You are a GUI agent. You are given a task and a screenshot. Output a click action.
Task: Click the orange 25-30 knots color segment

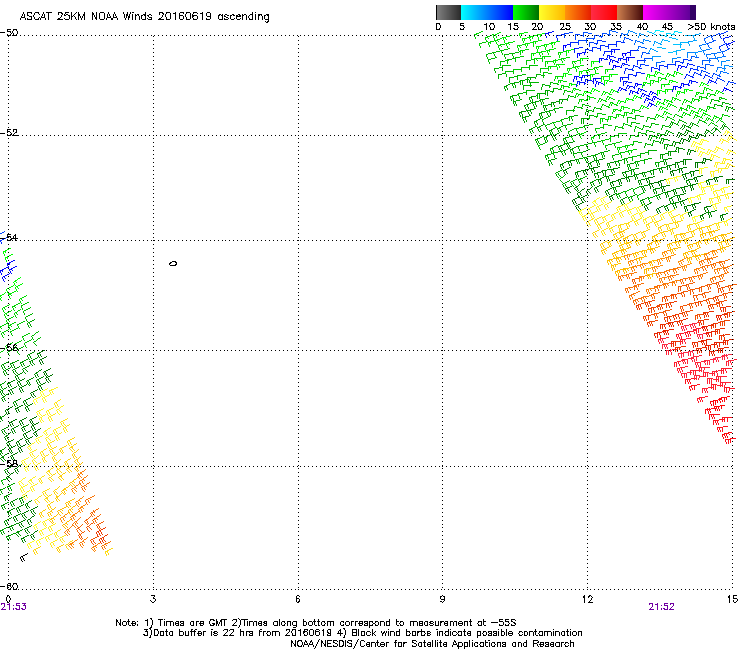pyautogui.click(x=578, y=12)
